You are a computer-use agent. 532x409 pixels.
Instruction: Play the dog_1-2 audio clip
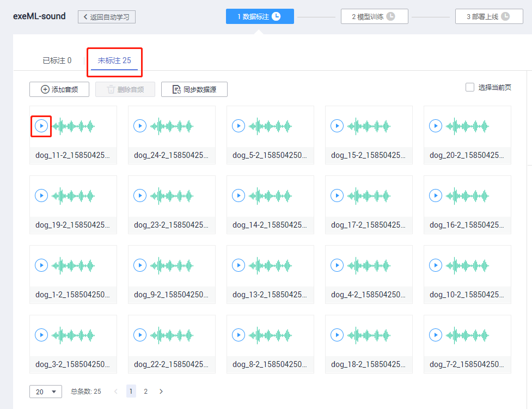coord(41,265)
